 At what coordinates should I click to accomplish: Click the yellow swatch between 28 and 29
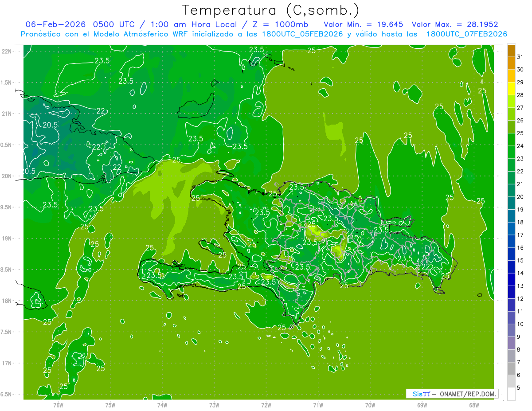click(511, 89)
